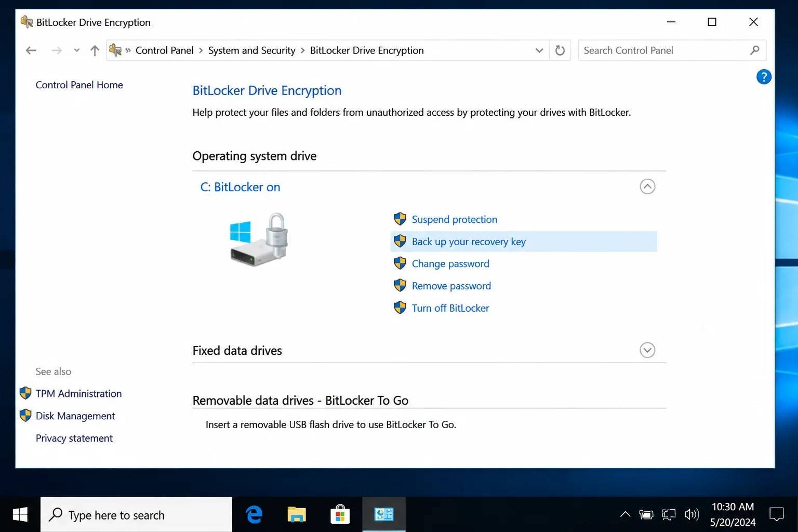Maximize the BitLocker Drive Encryption window
Screen dimensions: 798x532
click(x=712, y=22)
